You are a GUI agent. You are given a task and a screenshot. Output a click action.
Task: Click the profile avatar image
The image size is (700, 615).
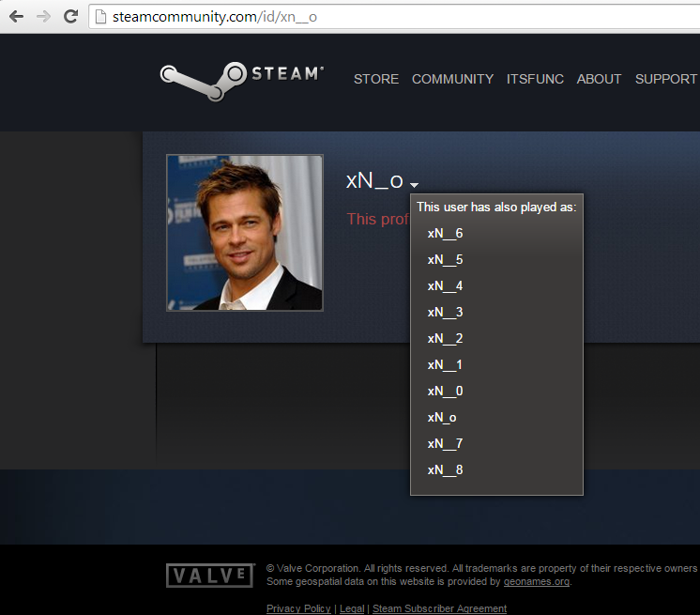[x=245, y=233]
